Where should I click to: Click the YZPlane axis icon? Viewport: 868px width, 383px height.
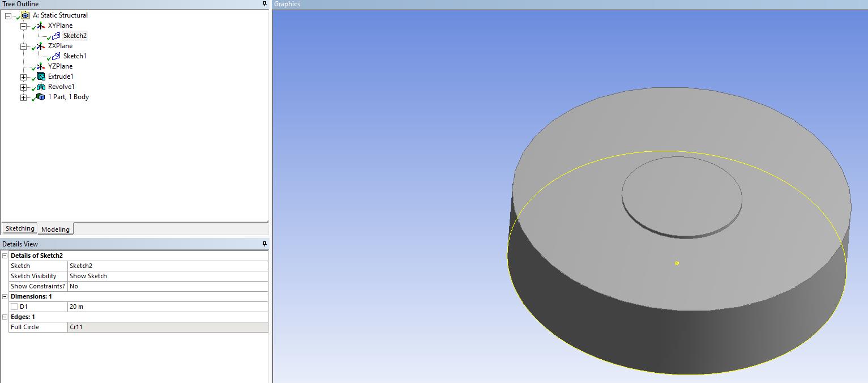[x=41, y=66]
